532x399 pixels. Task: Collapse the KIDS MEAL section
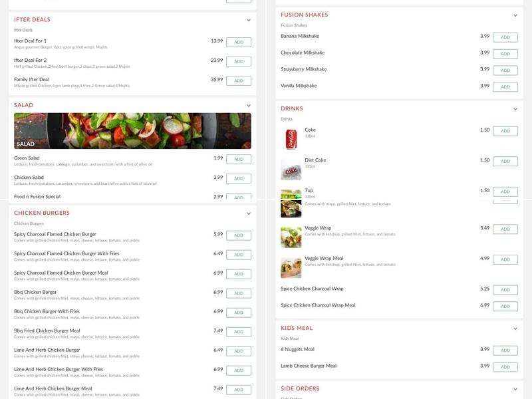515,327
